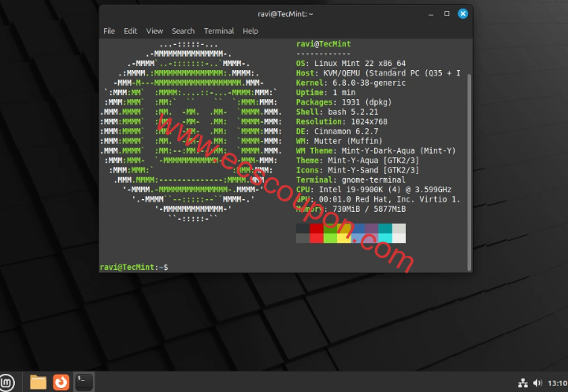The image size is (568, 392).
Task: Click the terminal vertical scrollbar
Action: 470,172
